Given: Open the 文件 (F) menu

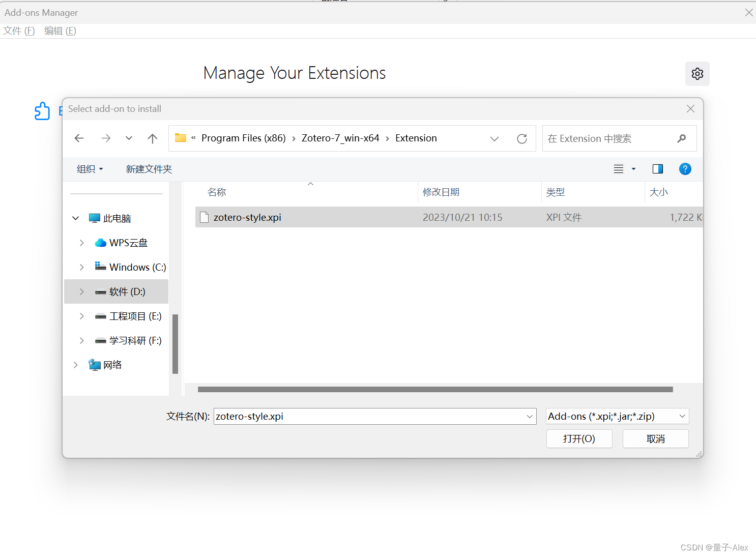Looking at the screenshot, I should pos(19,31).
